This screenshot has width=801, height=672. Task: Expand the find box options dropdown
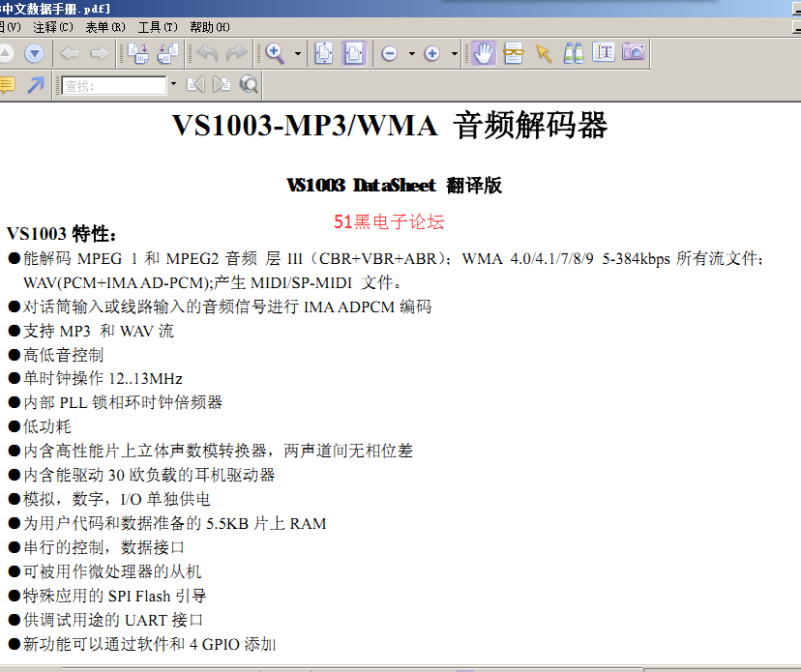(x=174, y=84)
